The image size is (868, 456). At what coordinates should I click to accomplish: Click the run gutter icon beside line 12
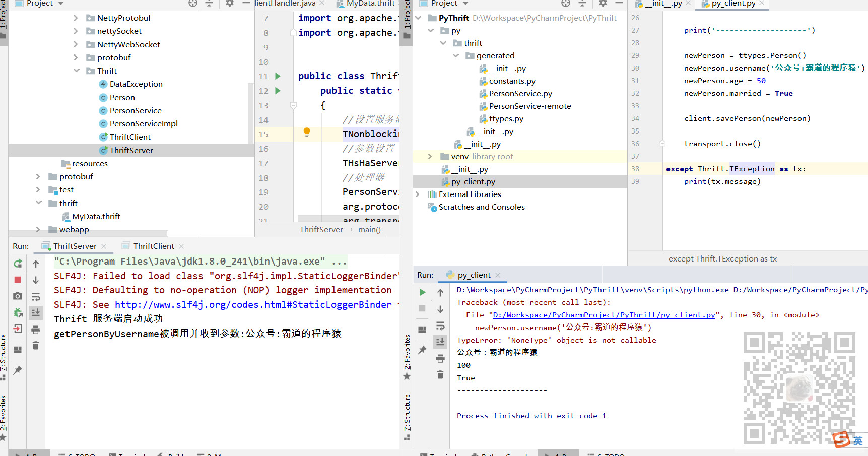click(278, 91)
